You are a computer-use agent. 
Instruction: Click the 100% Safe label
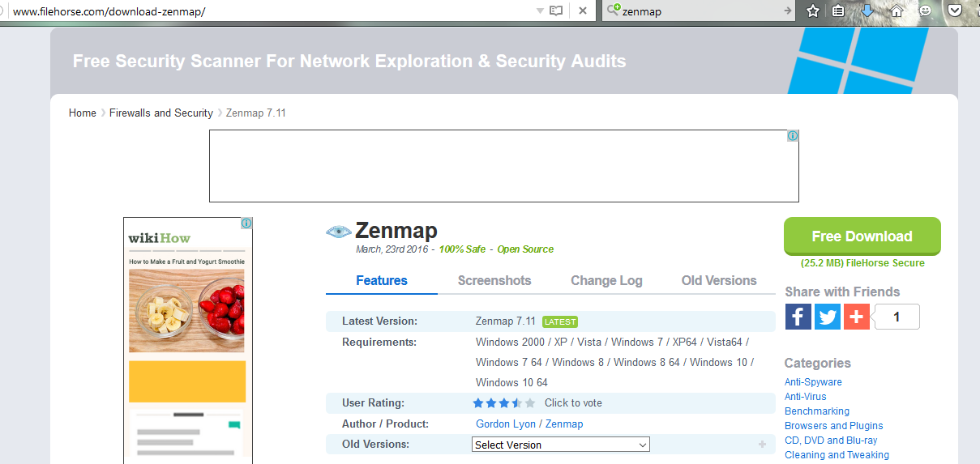click(462, 249)
